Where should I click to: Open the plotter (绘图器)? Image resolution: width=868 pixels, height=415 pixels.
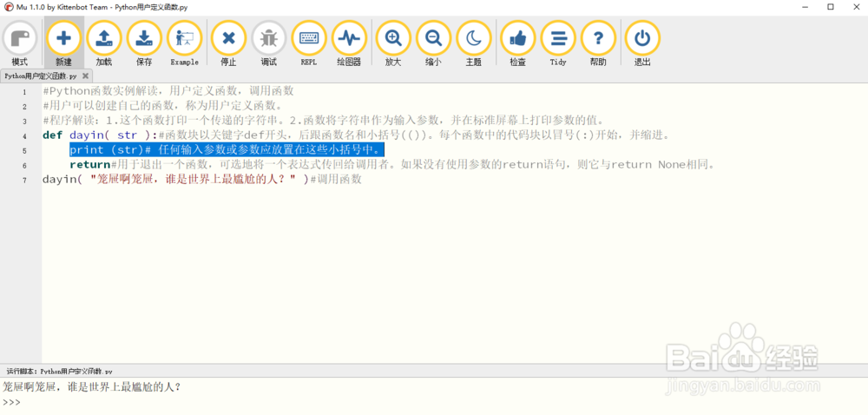click(349, 43)
